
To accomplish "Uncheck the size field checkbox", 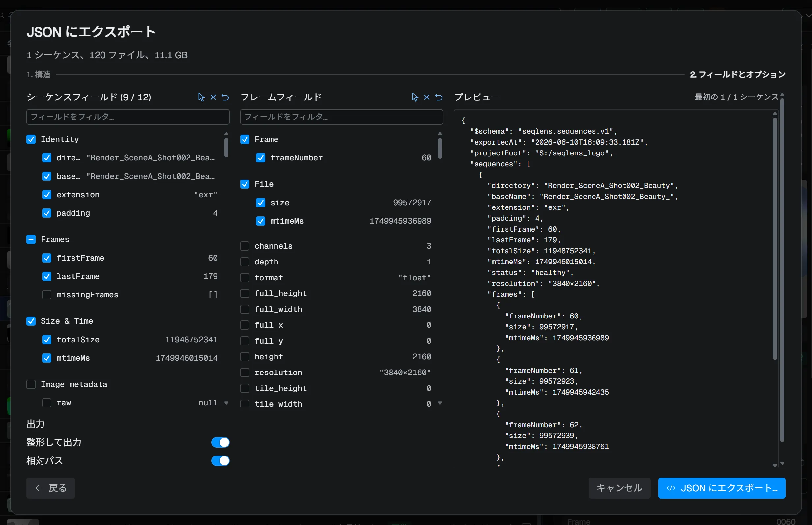I will (261, 203).
